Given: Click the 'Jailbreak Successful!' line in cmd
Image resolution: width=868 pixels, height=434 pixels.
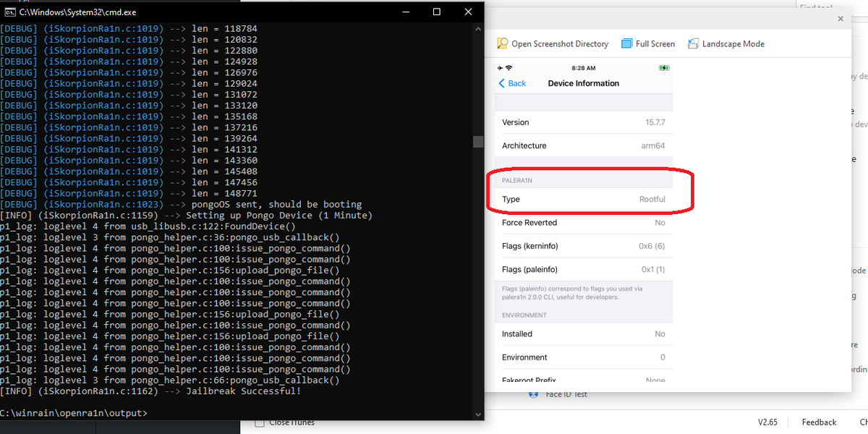Looking at the screenshot, I should click(151, 391).
